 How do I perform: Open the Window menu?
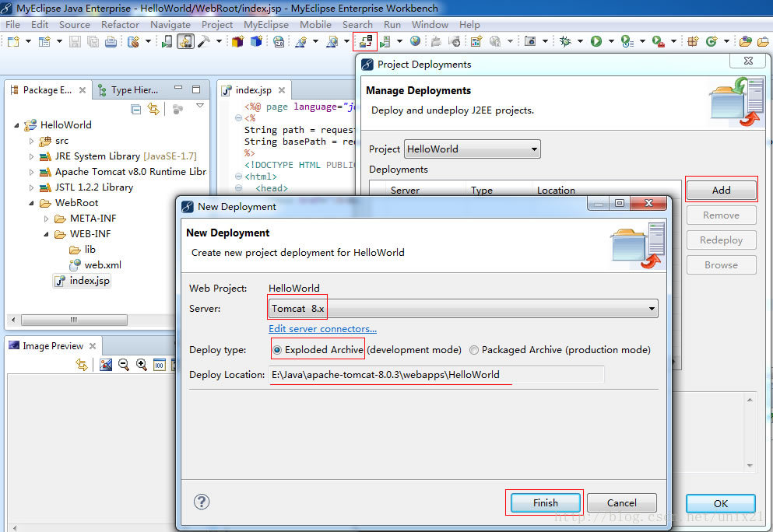[x=430, y=25]
